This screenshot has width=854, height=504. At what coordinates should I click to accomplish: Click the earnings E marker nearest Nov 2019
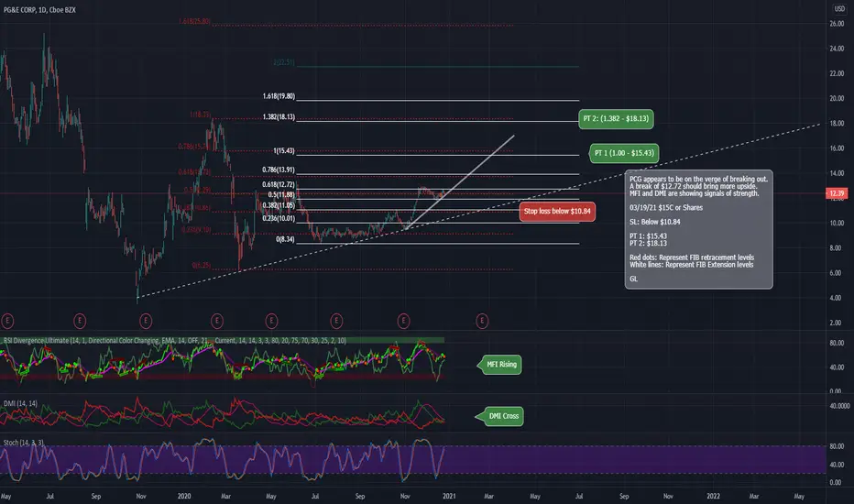tap(146, 321)
